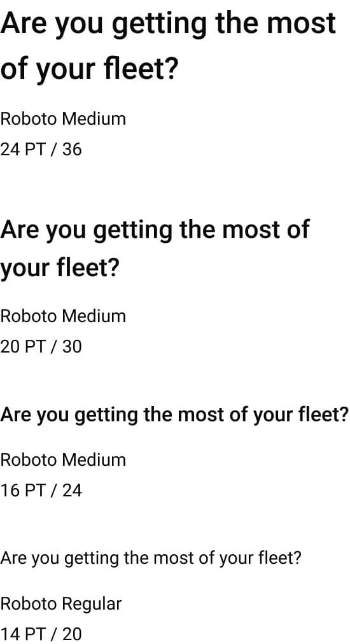Click the number "36" in the line-height label

73,149
